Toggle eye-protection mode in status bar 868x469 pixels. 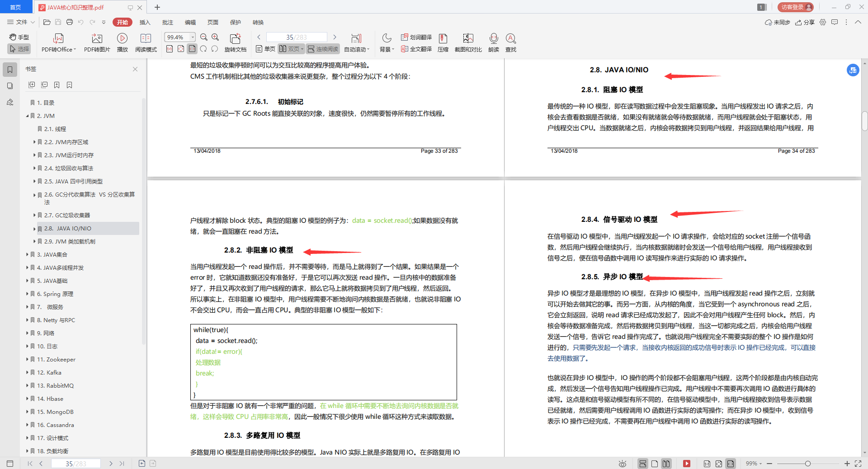(x=622, y=464)
